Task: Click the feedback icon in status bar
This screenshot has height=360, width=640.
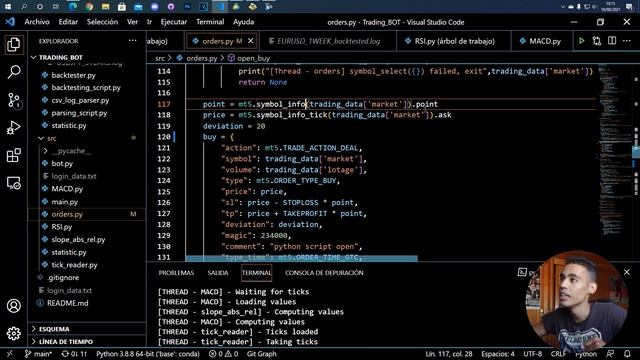Action: click(611, 354)
